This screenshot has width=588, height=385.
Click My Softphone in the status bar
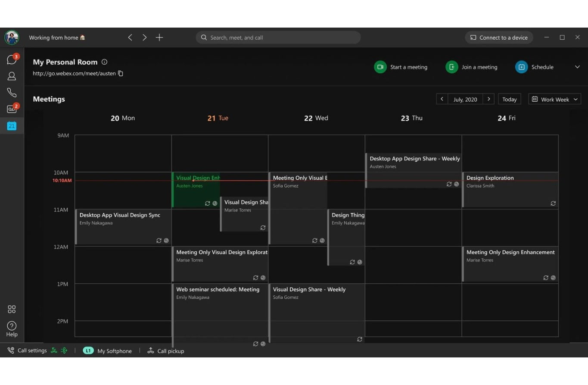pyautogui.click(x=115, y=351)
